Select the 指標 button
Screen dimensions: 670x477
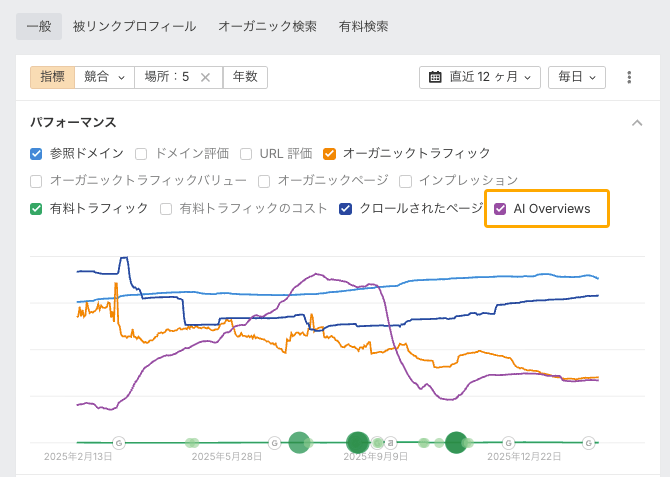click(52, 77)
